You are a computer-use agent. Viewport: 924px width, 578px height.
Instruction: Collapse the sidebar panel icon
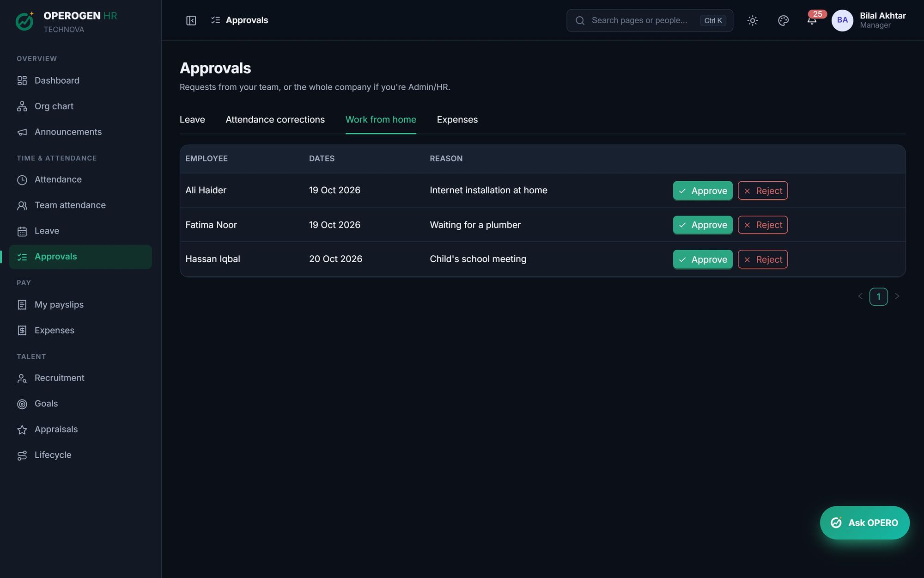click(191, 20)
